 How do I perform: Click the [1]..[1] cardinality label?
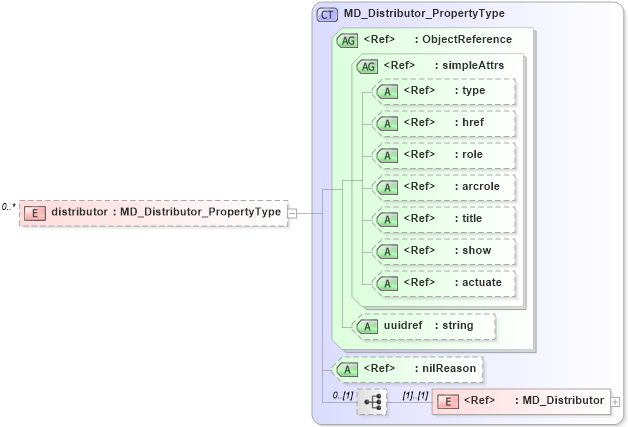[x=415, y=395]
